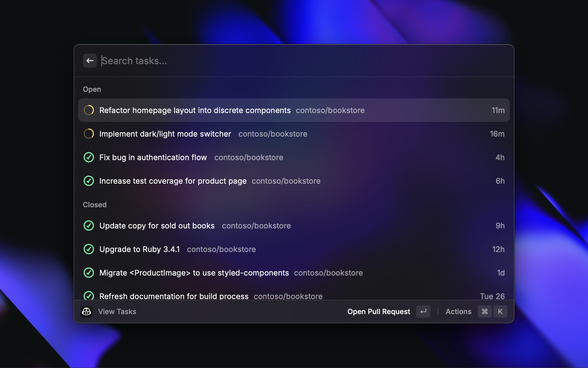Select Implement dark/light mode switcher task
This screenshot has width=588, height=368.
pyautogui.click(x=165, y=134)
